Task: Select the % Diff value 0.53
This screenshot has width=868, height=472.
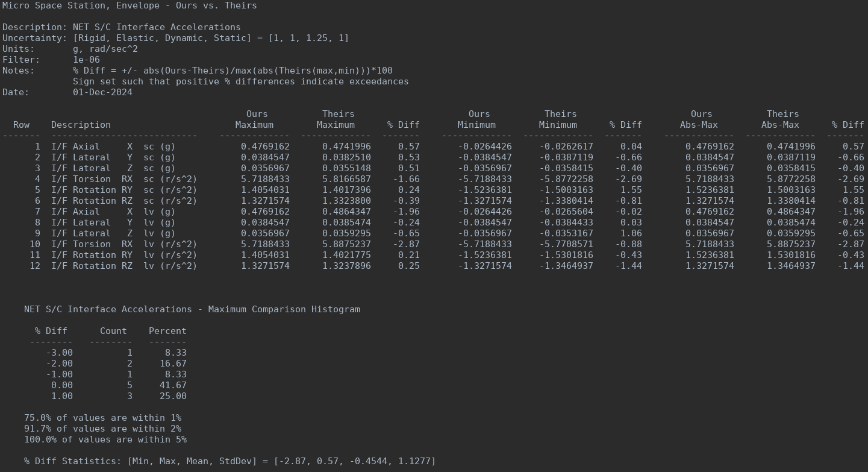Action: click(x=409, y=157)
